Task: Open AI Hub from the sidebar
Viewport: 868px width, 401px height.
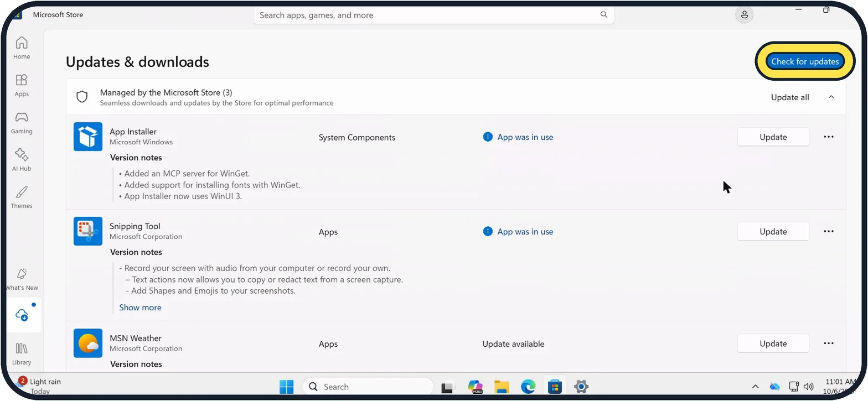Action: point(22,160)
